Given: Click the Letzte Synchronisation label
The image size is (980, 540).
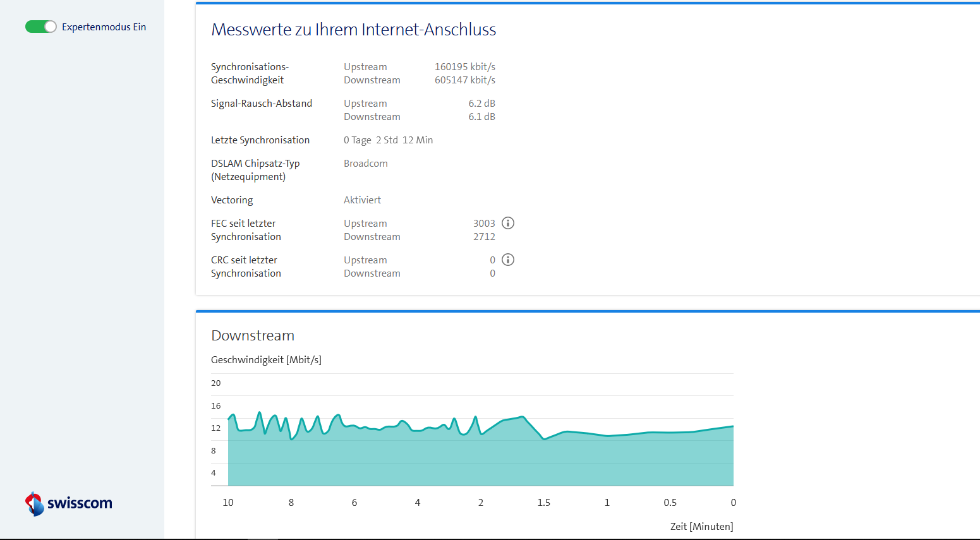Looking at the screenshot, I should point(260,140).
